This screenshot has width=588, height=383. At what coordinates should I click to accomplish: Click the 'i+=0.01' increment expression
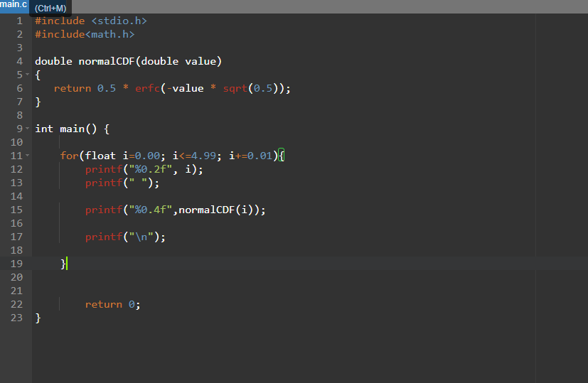coord(250,156)
